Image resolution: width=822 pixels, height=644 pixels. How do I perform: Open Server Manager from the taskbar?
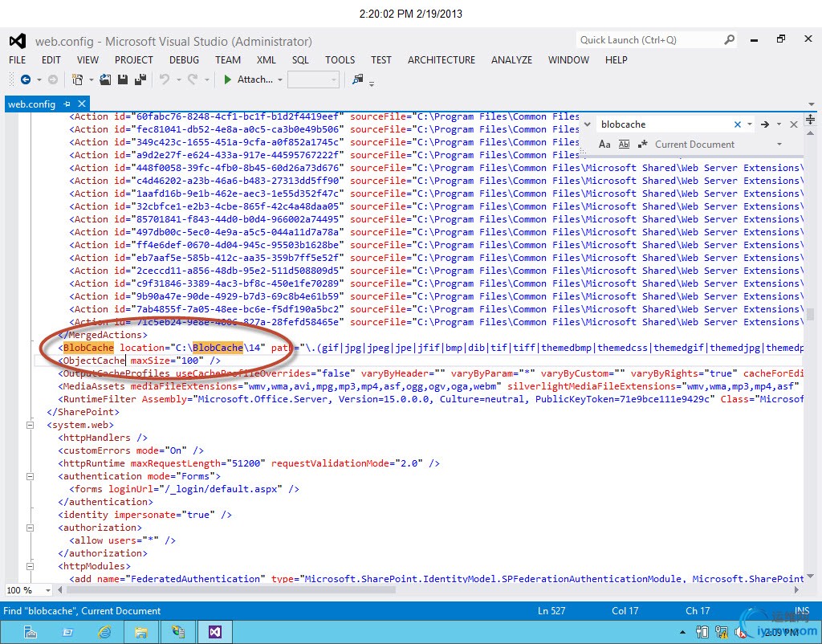(31, 632)
